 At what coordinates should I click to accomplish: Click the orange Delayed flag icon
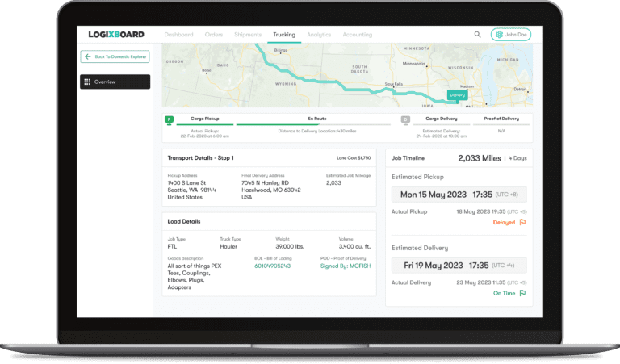(x=522, y=222)
